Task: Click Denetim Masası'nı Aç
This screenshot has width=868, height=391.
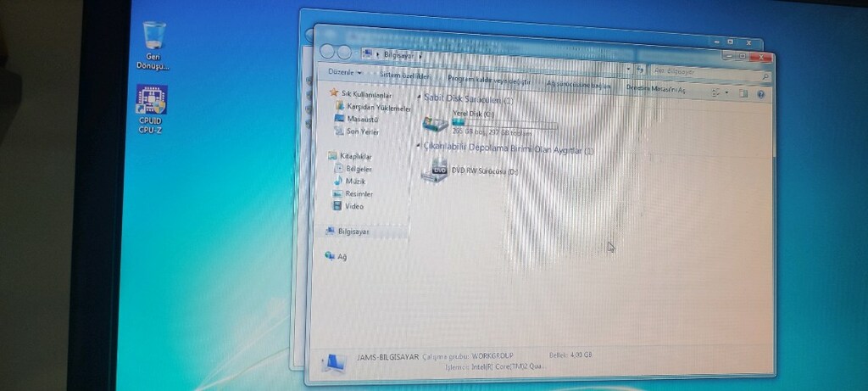Action: pyautogui.click(x=655, y=88)
